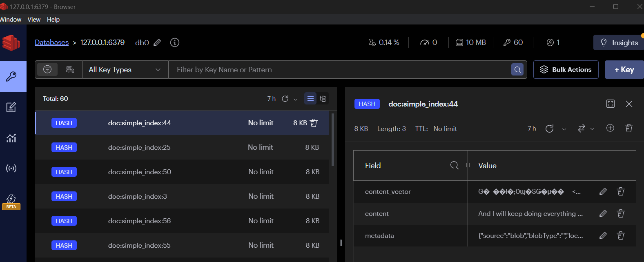Delete the content_vector field
Screen dimensions: 644x262
(x=621, y=192)
